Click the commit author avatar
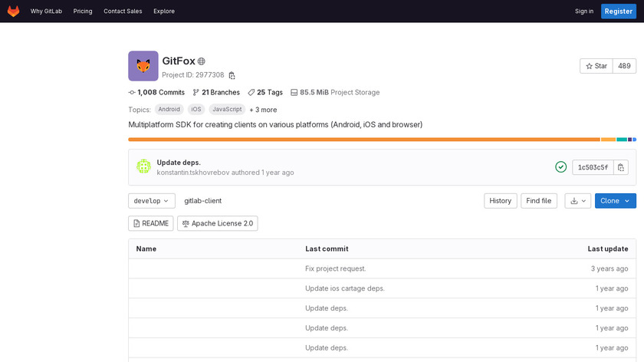 [143, 166]
